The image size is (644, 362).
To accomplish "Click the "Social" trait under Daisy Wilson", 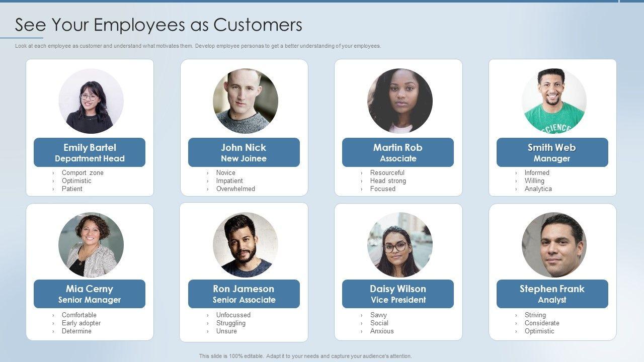I will point(379,323).
